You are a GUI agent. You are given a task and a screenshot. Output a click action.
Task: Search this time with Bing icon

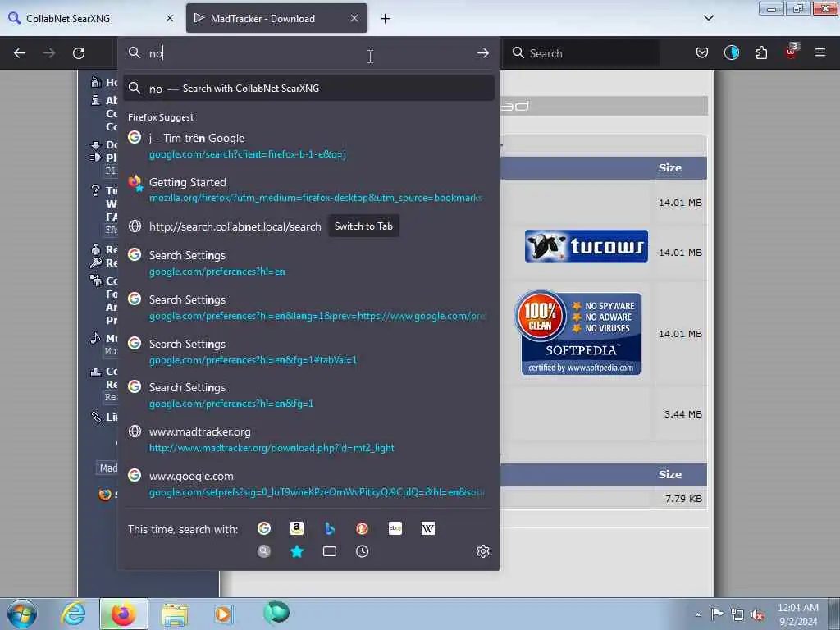point(330,529)
